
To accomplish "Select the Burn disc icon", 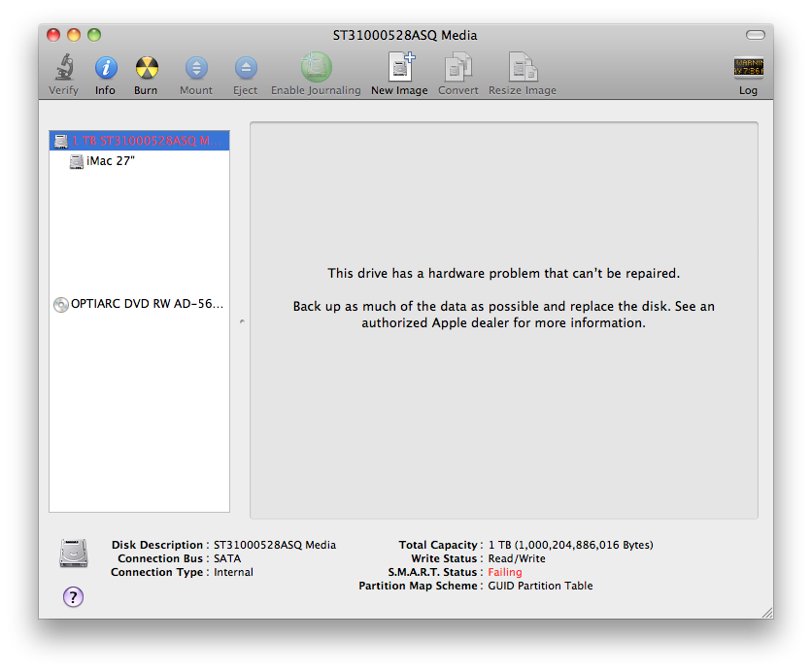I will click(147, 68).
